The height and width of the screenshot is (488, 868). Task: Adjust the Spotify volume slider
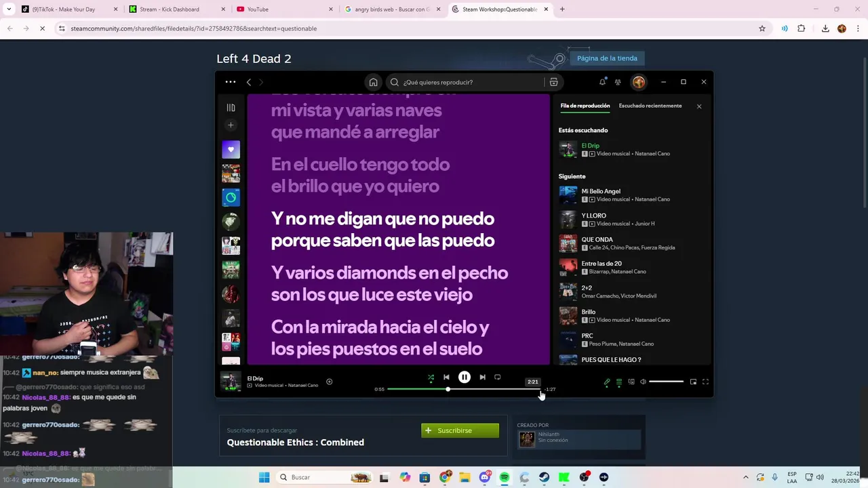pyautogui.click(x=666, y=382)
